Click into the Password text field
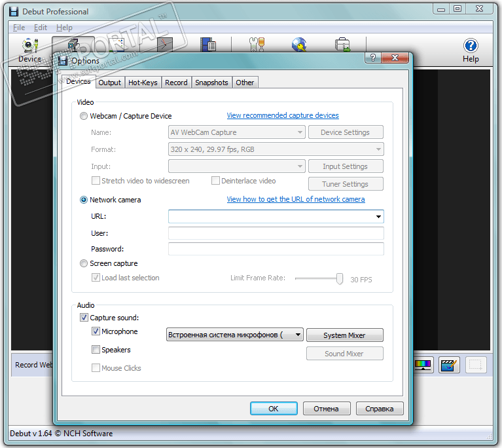The image size is (502, 448). 276,249
